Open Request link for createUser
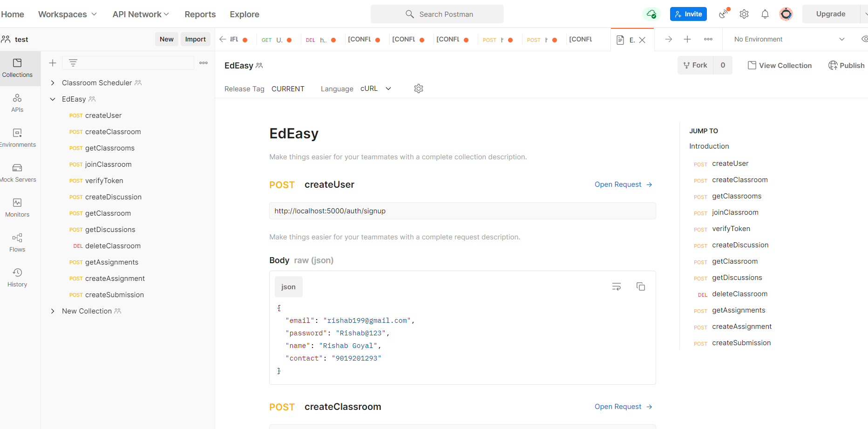This screenshot has height=429, width=868. click(x=624, y=184)
